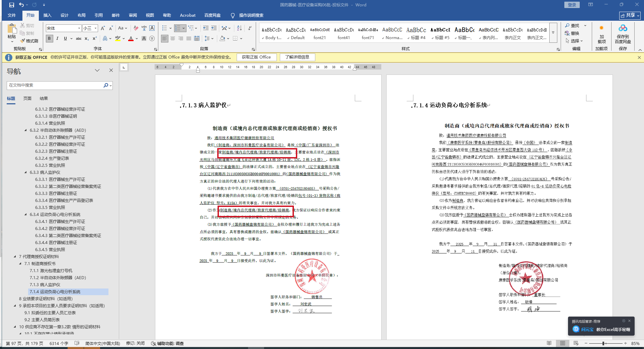Undo the last action

pos(21,5)
